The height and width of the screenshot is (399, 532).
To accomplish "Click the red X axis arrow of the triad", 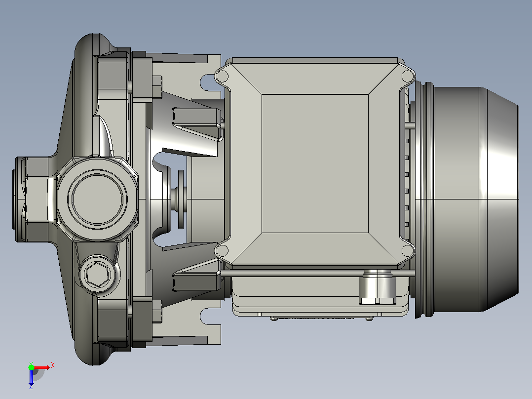I will tap(42, 367).
